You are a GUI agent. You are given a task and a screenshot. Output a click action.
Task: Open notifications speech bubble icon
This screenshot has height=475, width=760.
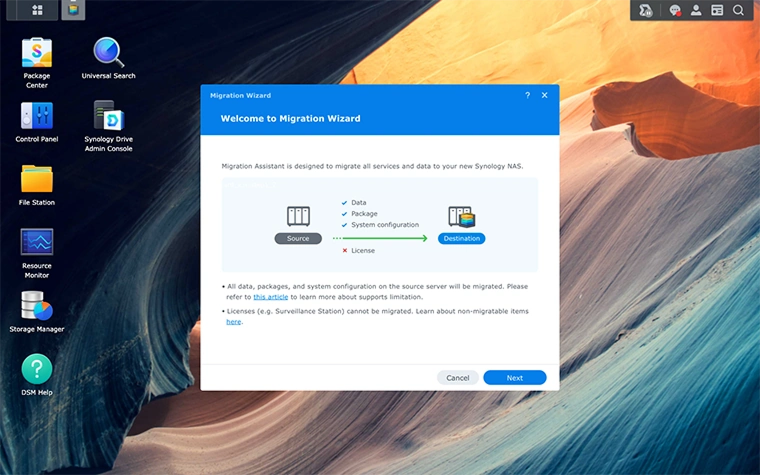pos(675,10)
